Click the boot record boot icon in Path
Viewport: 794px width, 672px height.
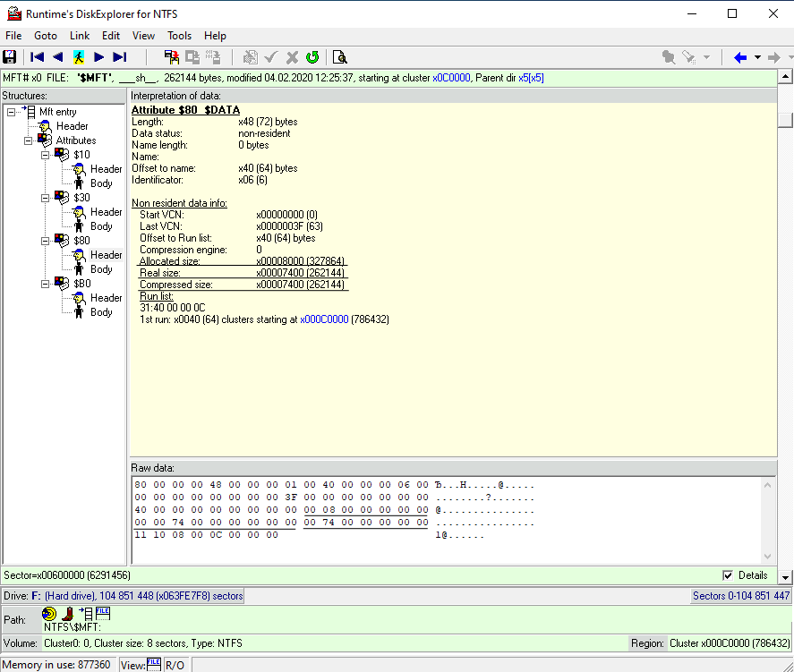[66, 614]
